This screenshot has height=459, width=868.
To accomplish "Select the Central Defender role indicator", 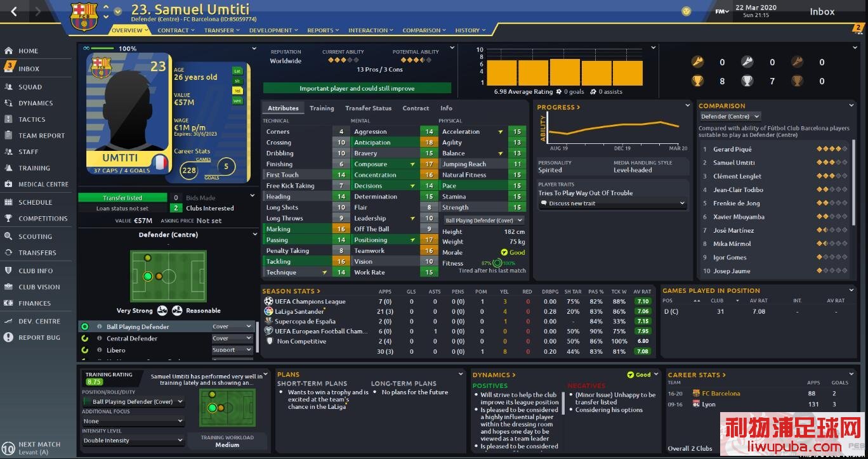I will (x=84, y=339).
